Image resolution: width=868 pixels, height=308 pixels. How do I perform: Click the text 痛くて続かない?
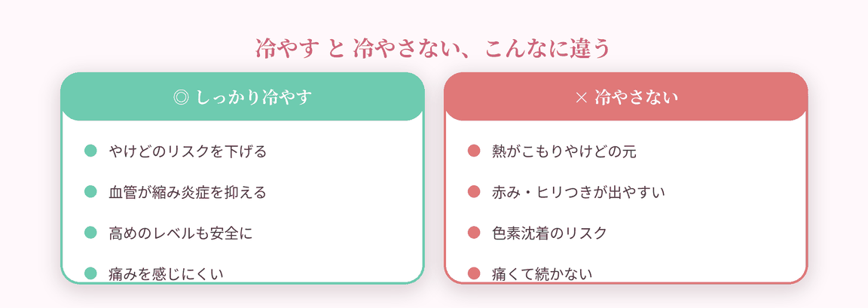coord(542,273)
